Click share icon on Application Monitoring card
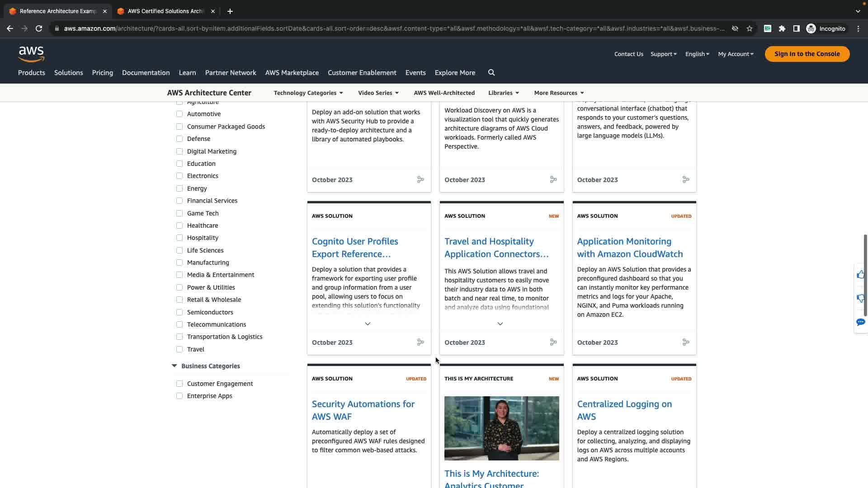Viewport: 868px width, 488px height. [686, 343]
